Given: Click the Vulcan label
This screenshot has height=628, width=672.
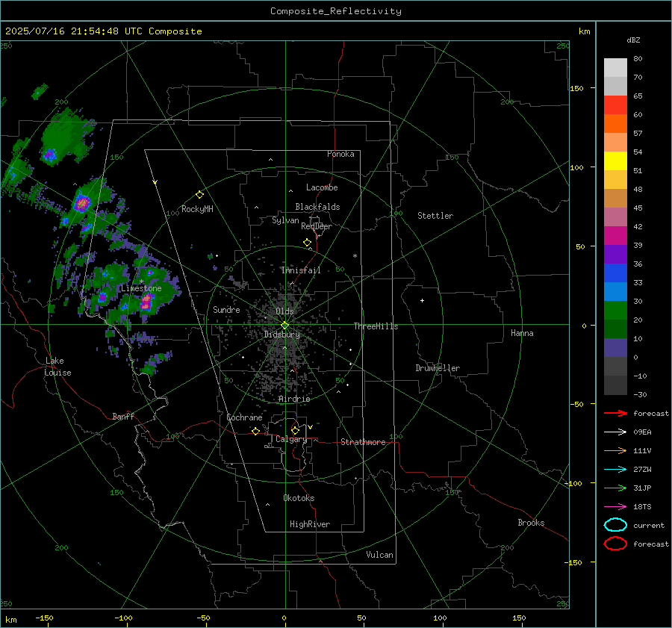Looking at the screenshot, I should click(379, 555).
